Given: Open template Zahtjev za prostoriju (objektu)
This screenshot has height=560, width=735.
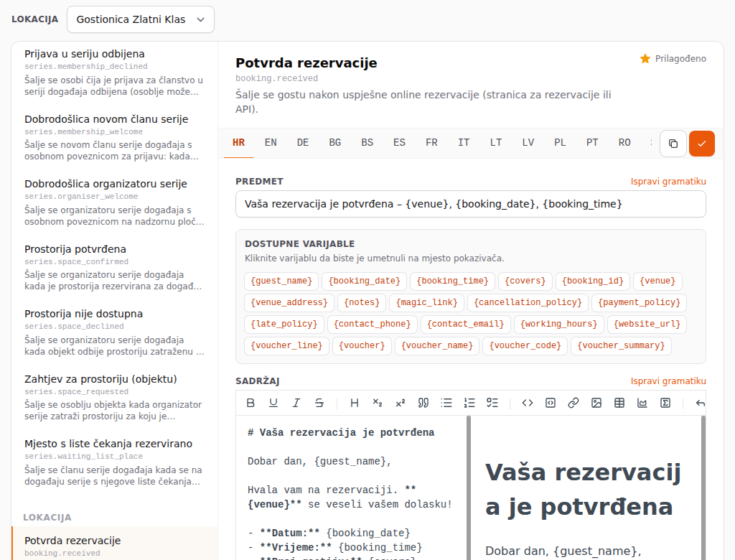Looking at the screenshot, I should tap(114, 397).
